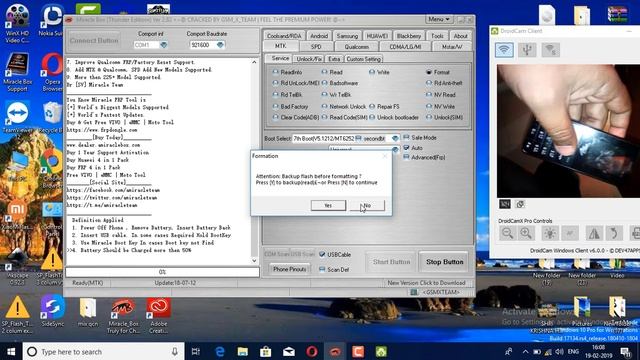Open the Opera Browser desktop icon
The width and height of the screenshot is (640, 360).
[x=52, y=72]
